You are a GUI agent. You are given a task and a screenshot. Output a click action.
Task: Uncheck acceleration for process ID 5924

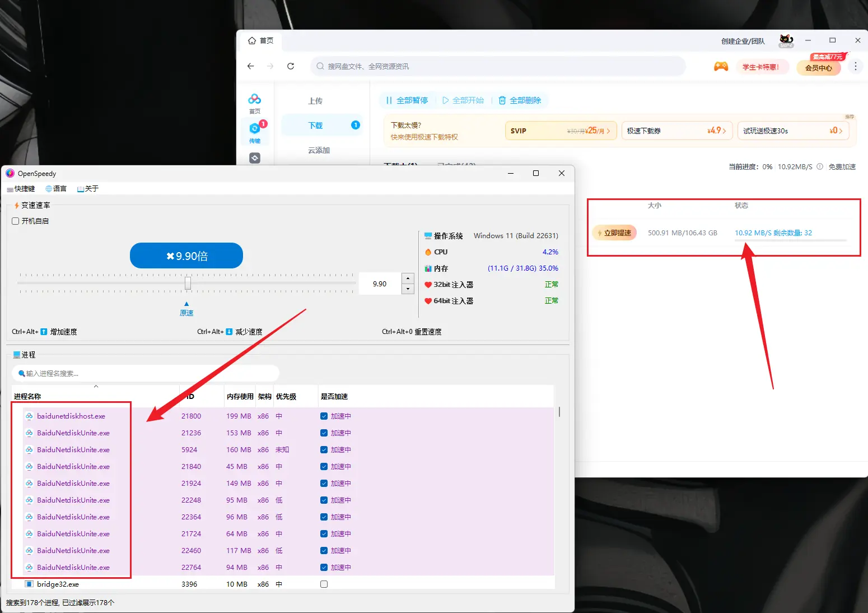324,450
